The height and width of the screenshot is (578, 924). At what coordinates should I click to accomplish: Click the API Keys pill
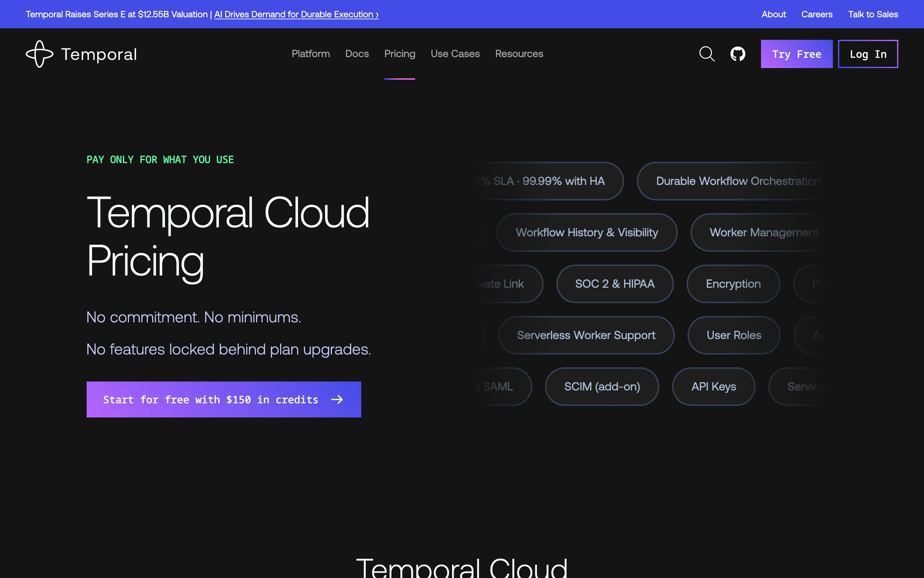[714, 387]
